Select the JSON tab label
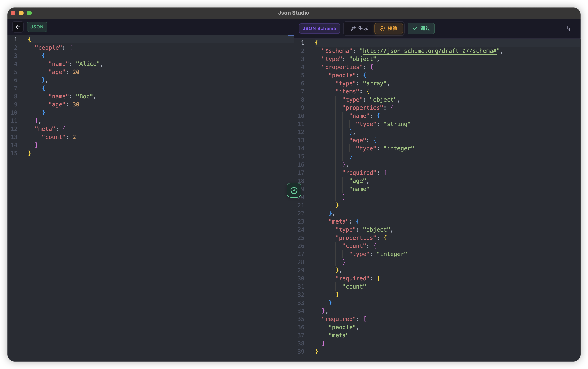This screenshot has width=588, height=369. [37, 27]
